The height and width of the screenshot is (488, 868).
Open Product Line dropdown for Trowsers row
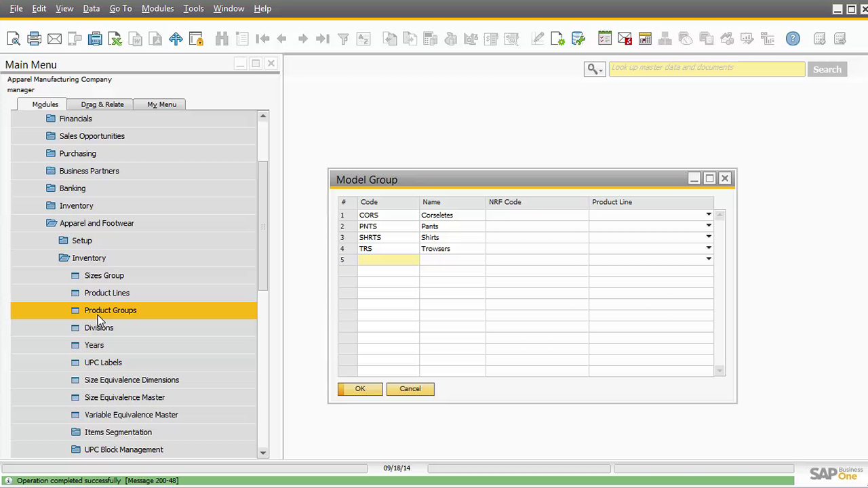(x=709, y=248)
